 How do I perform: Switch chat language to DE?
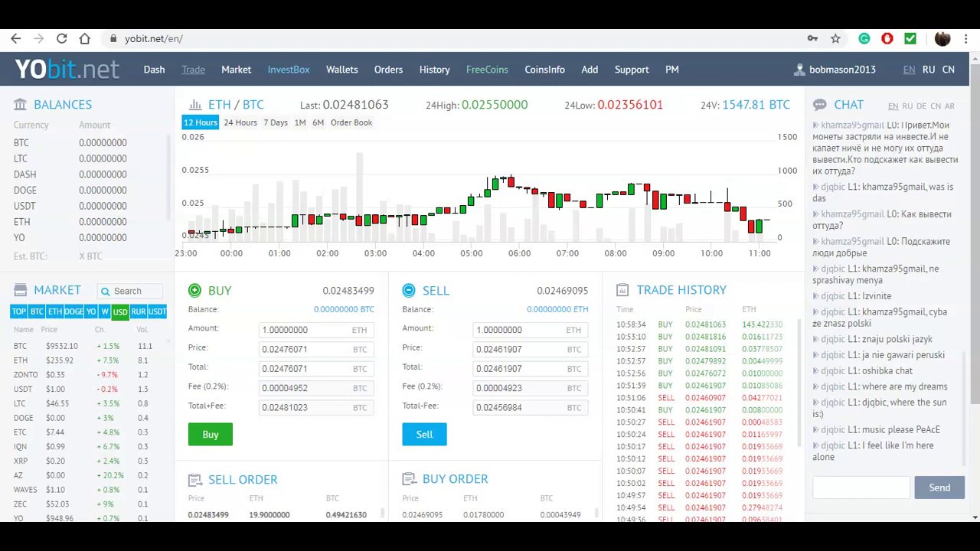click(x=922, y=106)
